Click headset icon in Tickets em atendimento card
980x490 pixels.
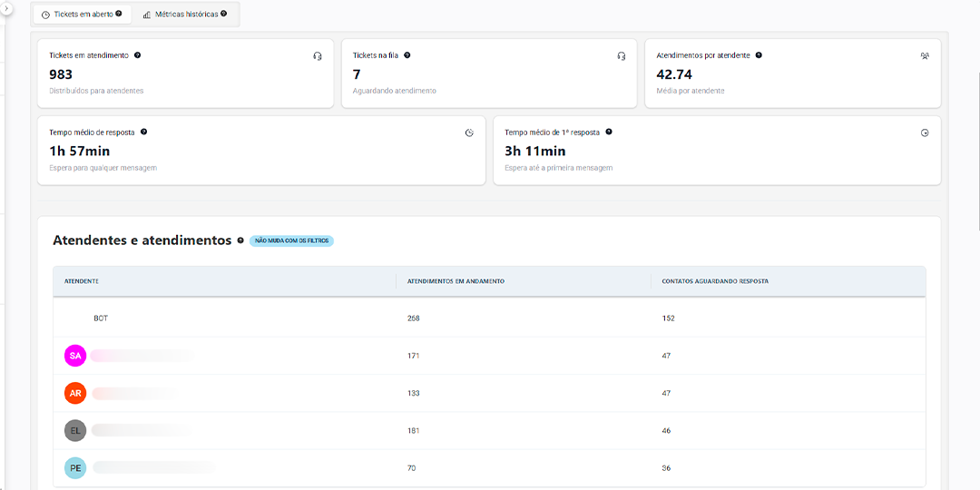click(x=318, y=56)
